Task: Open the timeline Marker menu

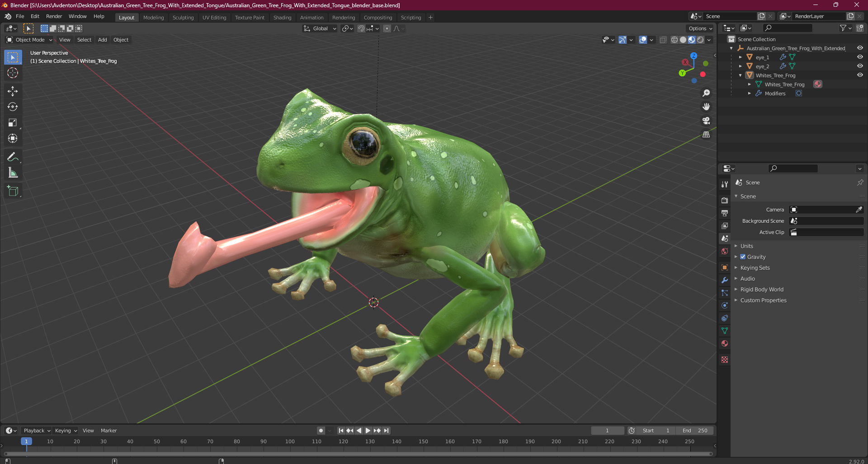Action: coord(108,431)
